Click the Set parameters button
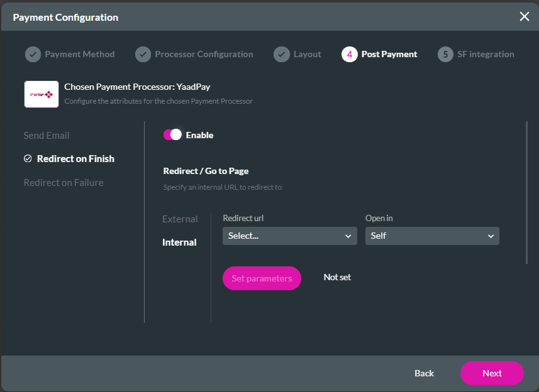 [262, 278]
